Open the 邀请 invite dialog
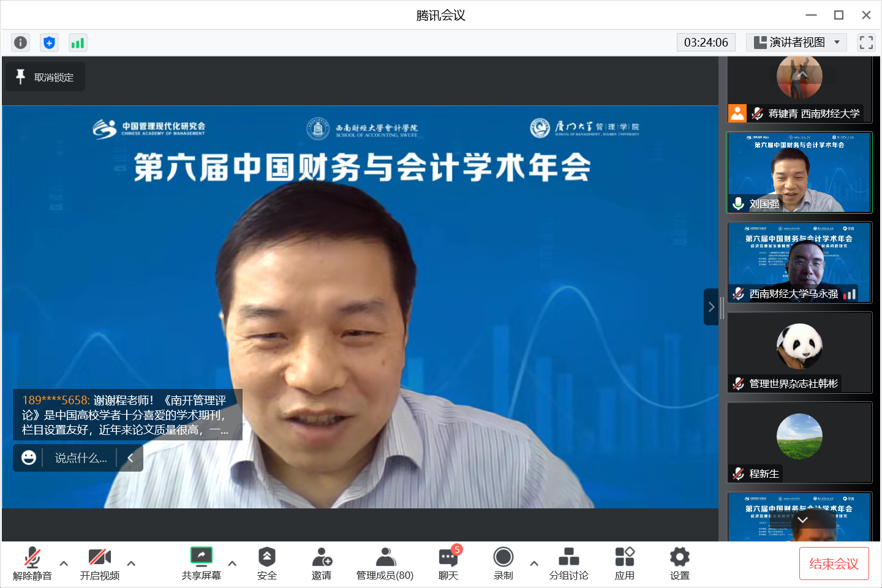This screenshot has height=588, width=882. (x=322, y=563)
